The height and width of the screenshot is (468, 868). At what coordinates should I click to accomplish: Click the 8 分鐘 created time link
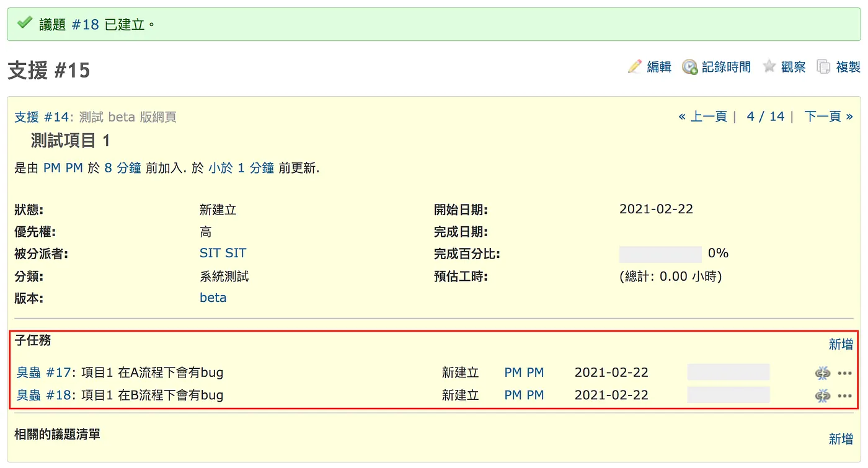click(x=123, y=168)
